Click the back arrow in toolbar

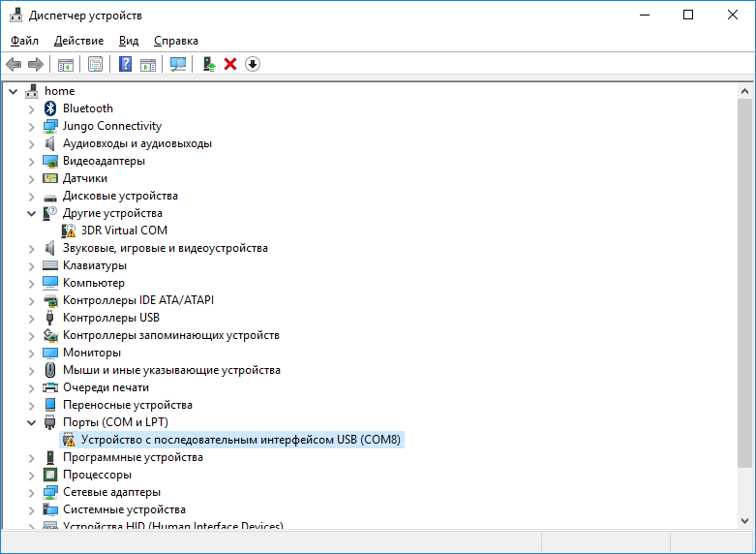point(14,64)
